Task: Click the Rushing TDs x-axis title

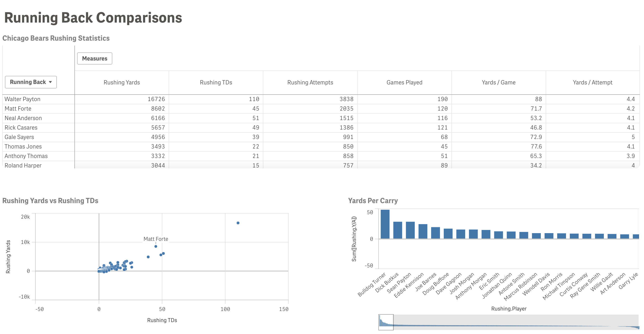Action: point(162,320)
